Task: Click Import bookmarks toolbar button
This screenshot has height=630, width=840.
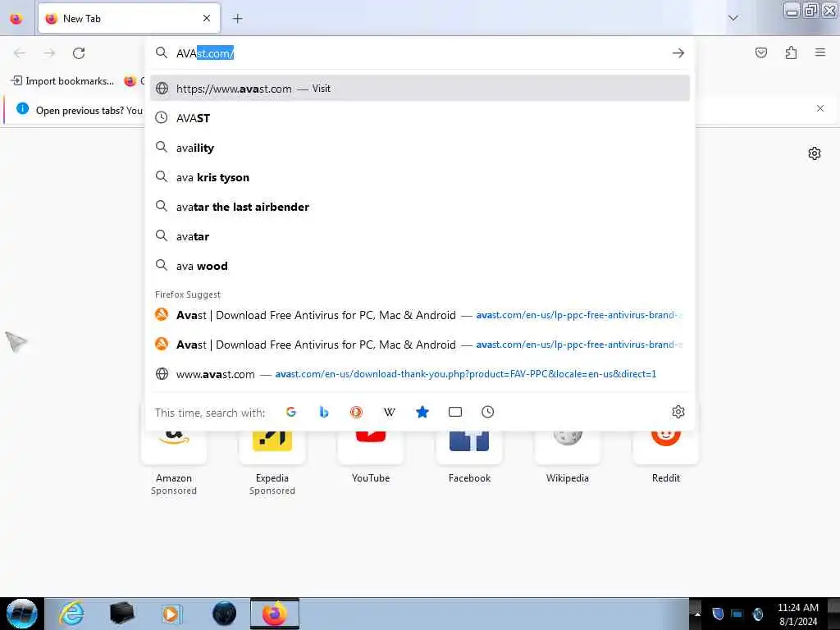Action: [x=62, y=81]
